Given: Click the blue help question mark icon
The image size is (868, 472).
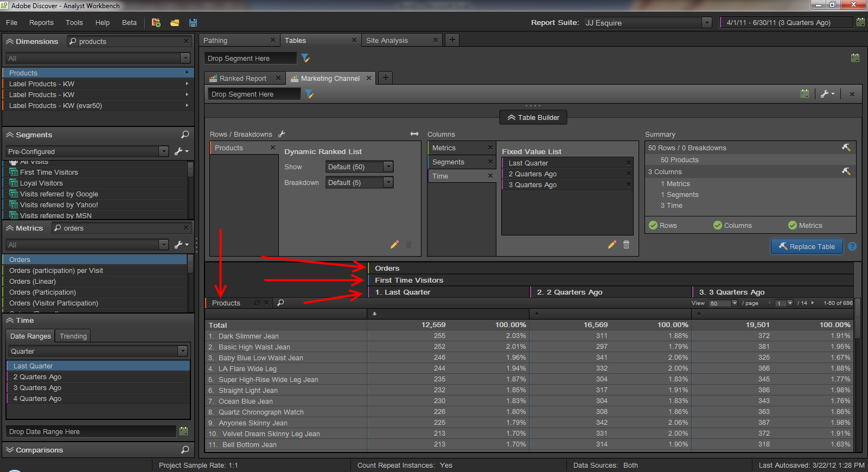Looking at the screenshot, I should [852, 246].
